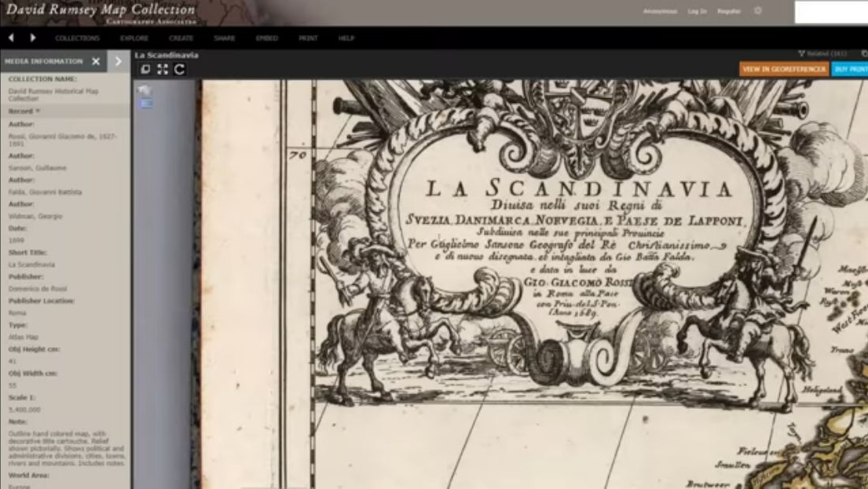Click the Note description text

tap(67, 449)
